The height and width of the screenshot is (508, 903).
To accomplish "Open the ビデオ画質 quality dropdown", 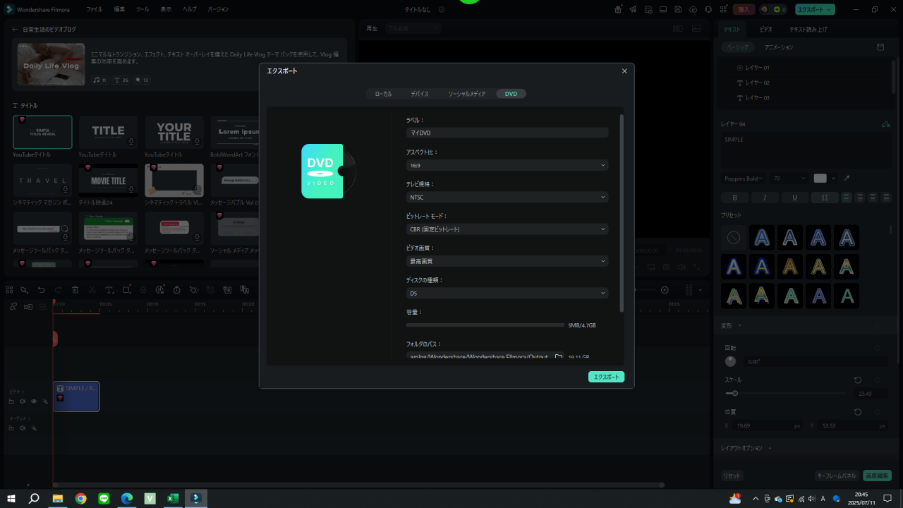I will (507, 261).
